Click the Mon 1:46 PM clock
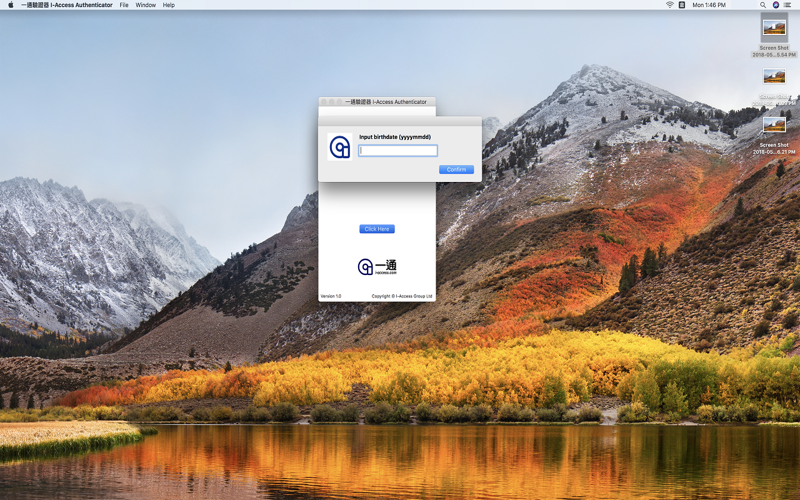The width and height of the screenshot is (800, 500). click(709, 5)
